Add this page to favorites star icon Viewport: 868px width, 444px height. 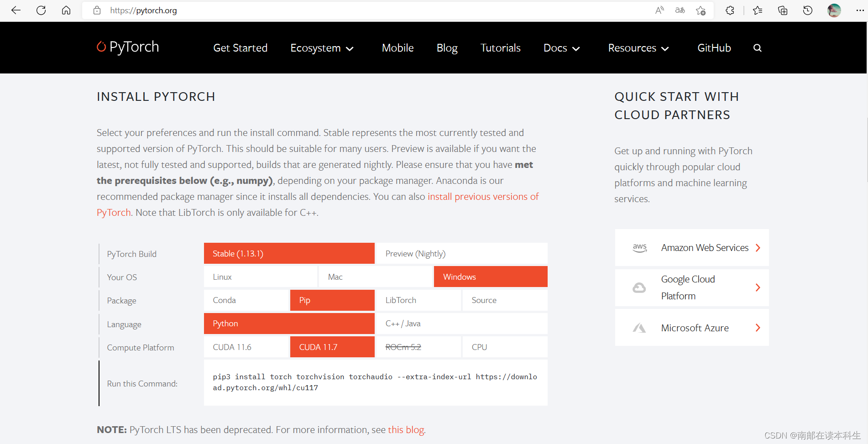[701, 10]
